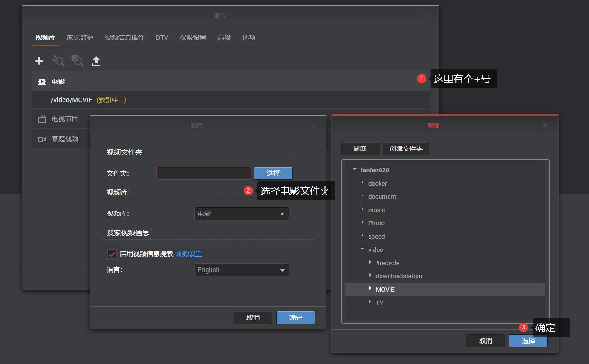The width and height of the screenshot is (589, 364).
Task: Open the 视频库 dropdown showing 电影
Action: (x=241, y=213)
